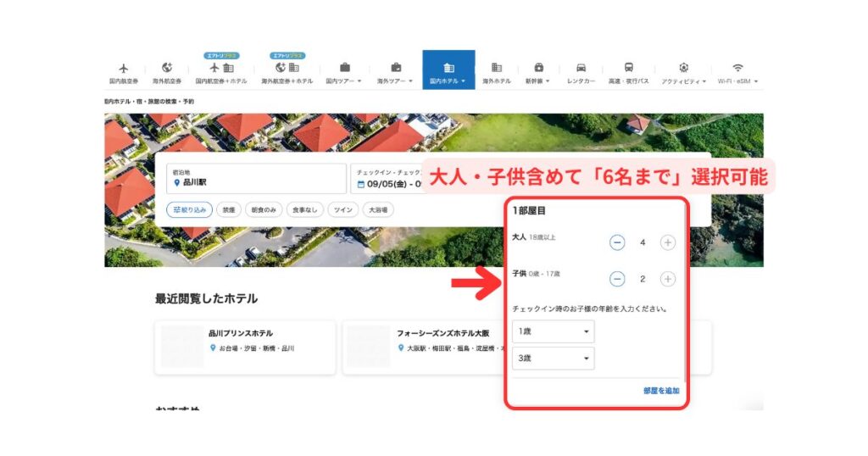Click the 最近閲覧したホテル heading
The image size is (868, 456).
tap(207, 299)
